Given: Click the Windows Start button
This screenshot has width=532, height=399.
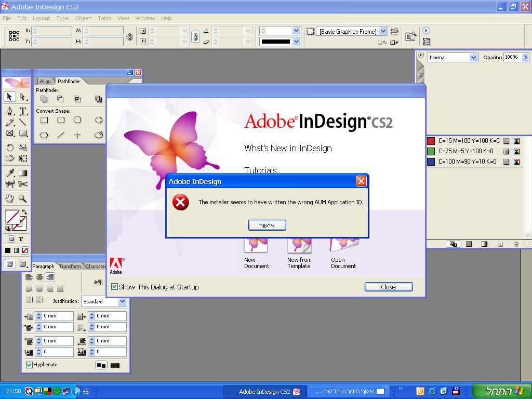Looking at the screenshot, I should [x=501, y=391].
